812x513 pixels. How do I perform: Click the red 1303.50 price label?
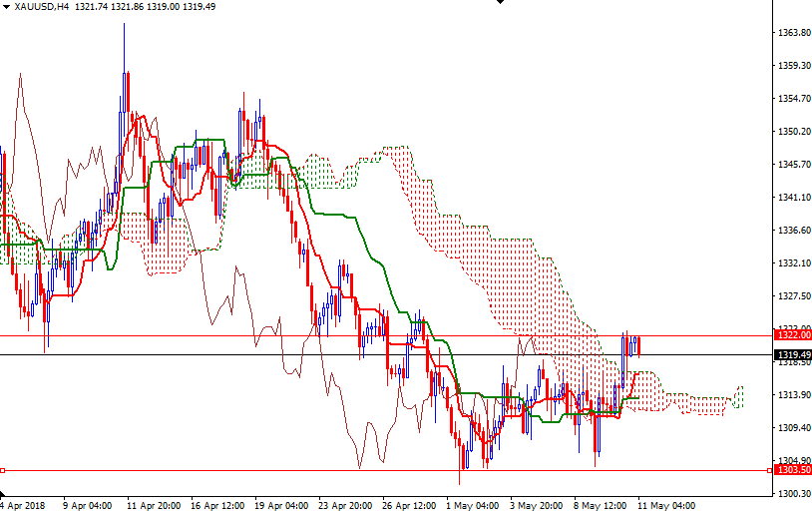point(791,470)
